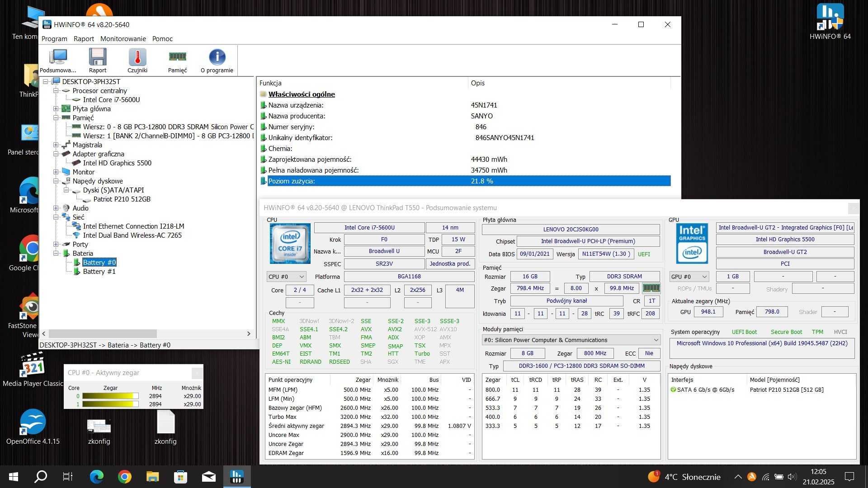Viewport: 868px width, 488px height.
Task: Click the Pełna naładowana pojemność row
Action: [x=465, y=170]
